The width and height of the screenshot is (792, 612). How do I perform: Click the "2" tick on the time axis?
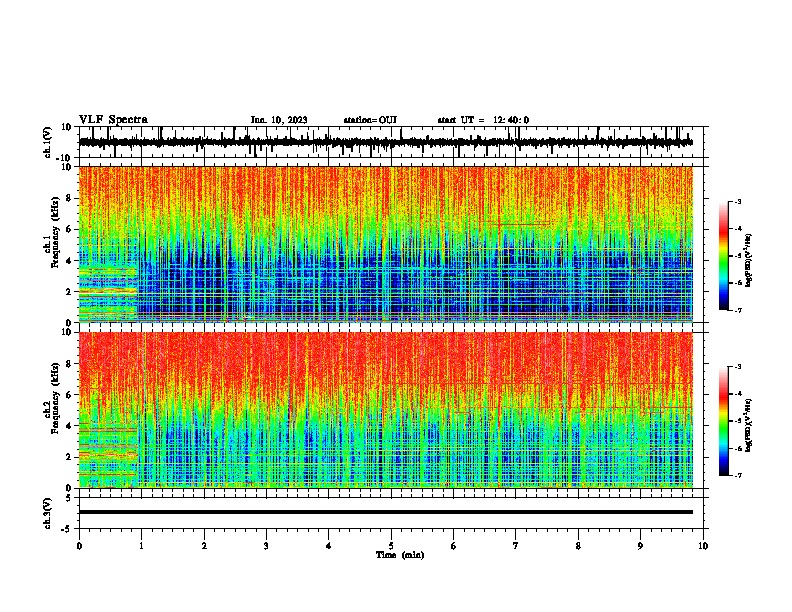pyautogui.click(x=204, y=546)
